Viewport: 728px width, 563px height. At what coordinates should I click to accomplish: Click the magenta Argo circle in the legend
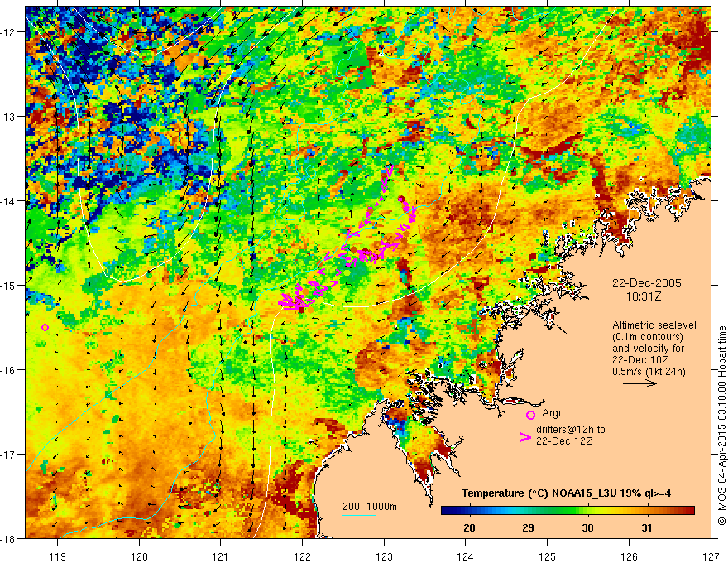530,415
